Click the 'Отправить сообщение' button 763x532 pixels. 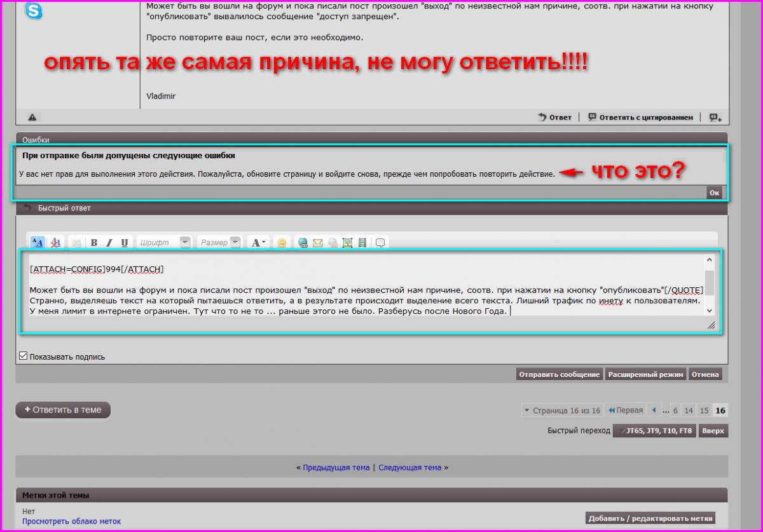coord(560,374)
